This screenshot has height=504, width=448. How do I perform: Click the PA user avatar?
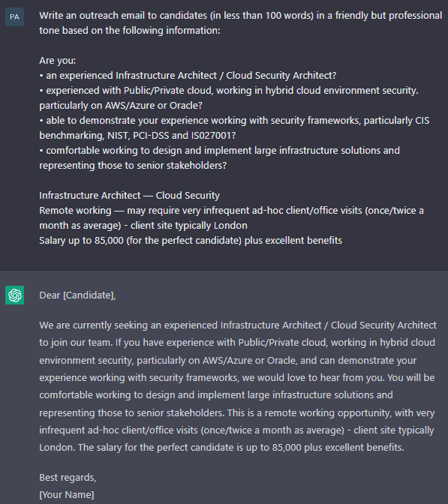[x=14, y=16]
